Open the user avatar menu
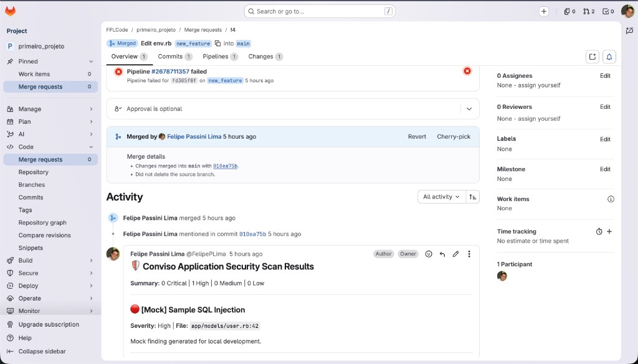 (x=628, y=11)
